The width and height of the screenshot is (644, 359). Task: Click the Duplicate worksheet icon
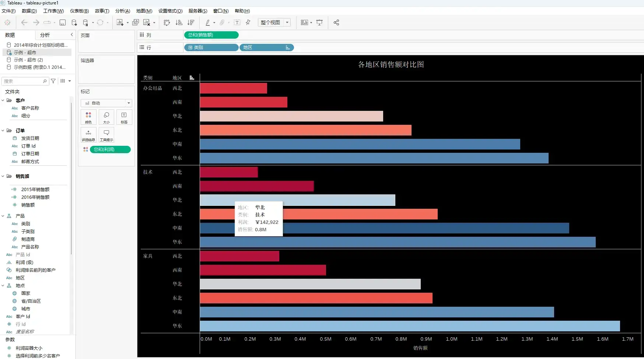tap(136, 22)
